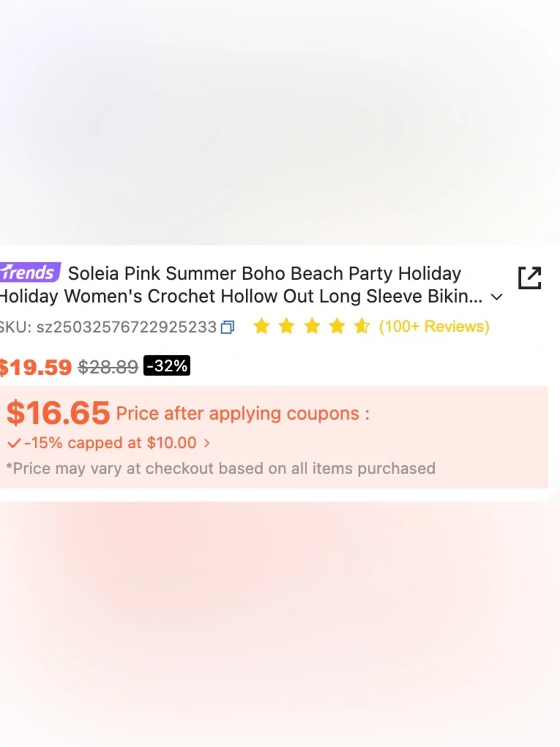This screenshot has width=560, height=747.
Task: Select the first rating star
Action: tap(262, 326)
